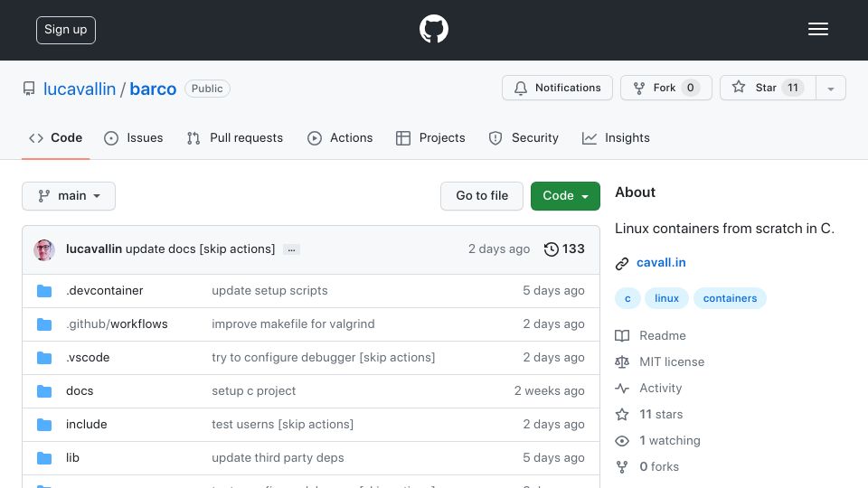The image size is (868, 488).
Task: Open the Projects tab
Action: coord(430,137)
